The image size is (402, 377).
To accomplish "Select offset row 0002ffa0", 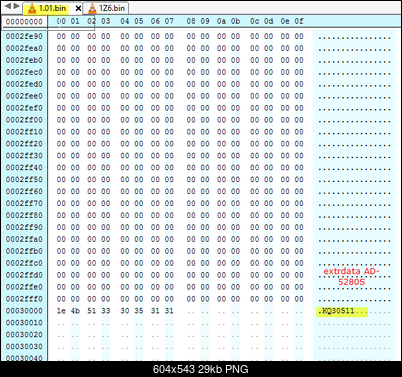I will tap(24, 239).
